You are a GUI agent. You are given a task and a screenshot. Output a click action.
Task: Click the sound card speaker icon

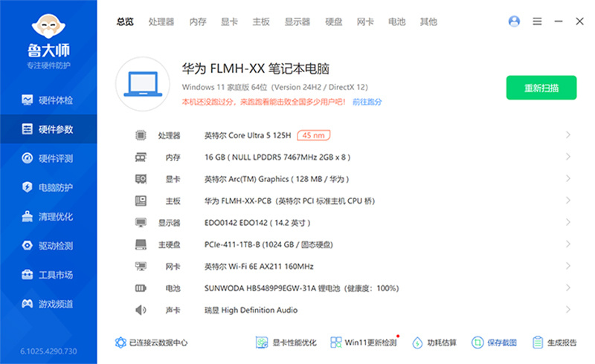tap(141, 311)
